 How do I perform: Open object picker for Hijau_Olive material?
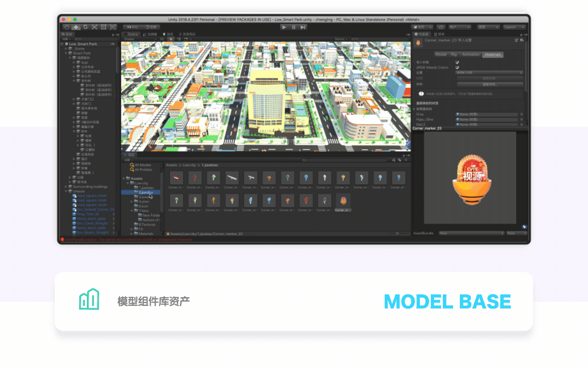coord(521,119)
